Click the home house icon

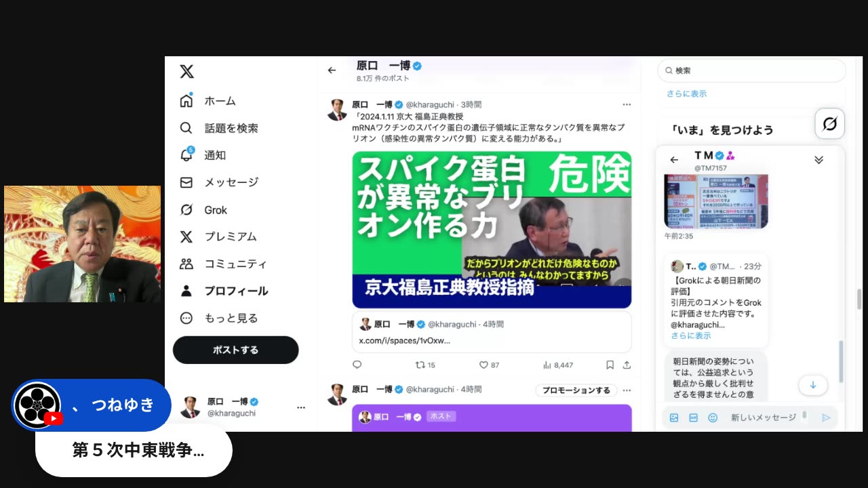pos(186,101)
